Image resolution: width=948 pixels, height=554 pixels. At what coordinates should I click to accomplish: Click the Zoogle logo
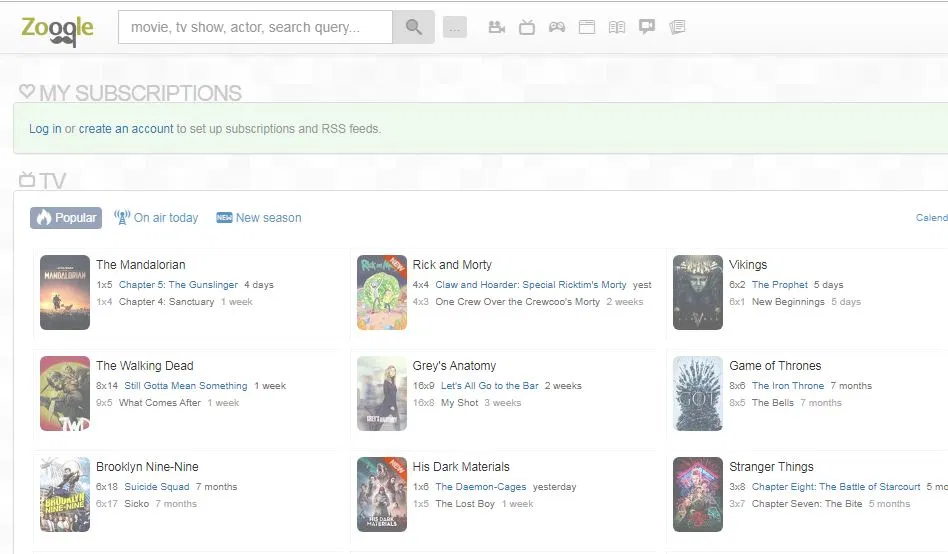tap(57, 29)
